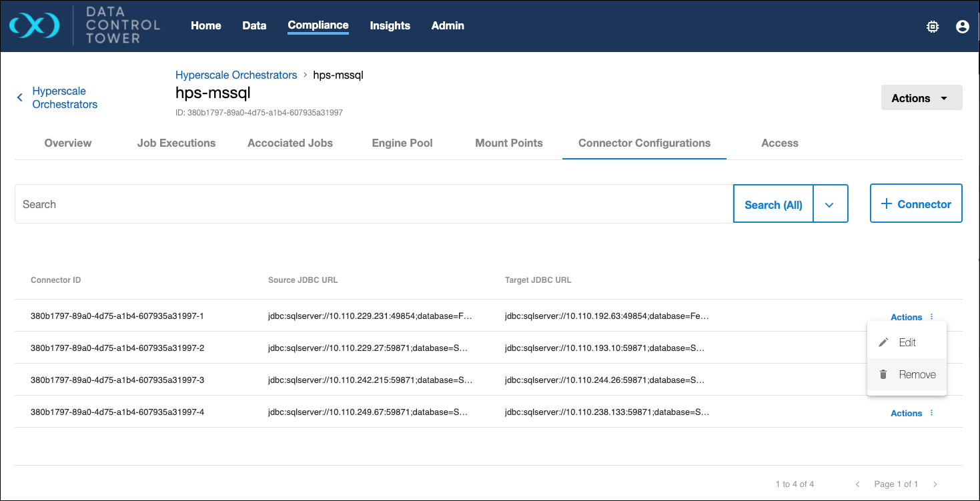Add a new connector with + Connector
980x501 pixels.
tap(916, 204)
